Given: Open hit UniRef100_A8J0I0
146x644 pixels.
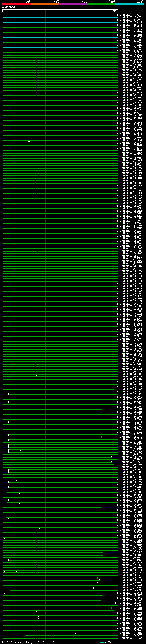Looking at the screenshot, I should pos(131,15).
